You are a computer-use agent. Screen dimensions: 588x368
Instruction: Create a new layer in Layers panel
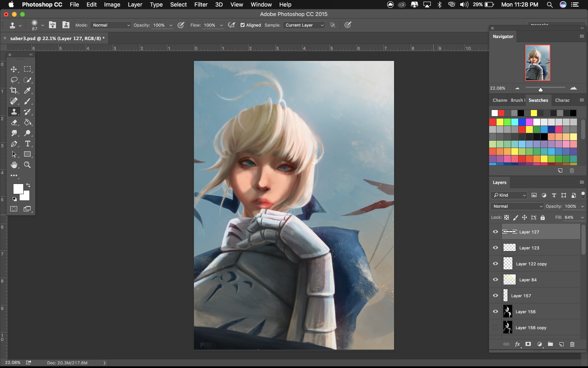coord(561,344)
